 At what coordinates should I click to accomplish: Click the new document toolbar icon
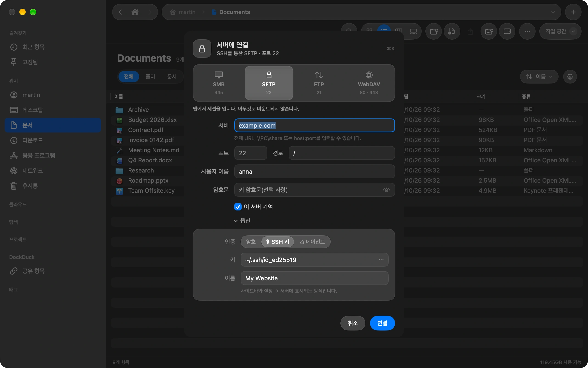[x=452, y=31]
